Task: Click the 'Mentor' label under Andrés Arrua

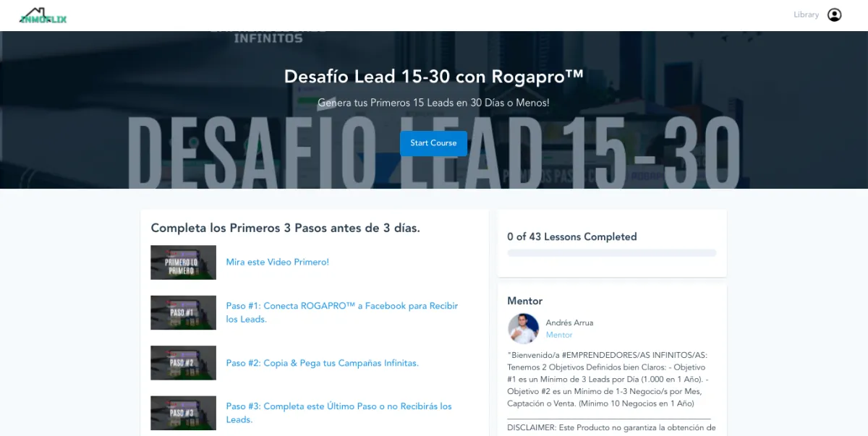Action: point(559,335)
